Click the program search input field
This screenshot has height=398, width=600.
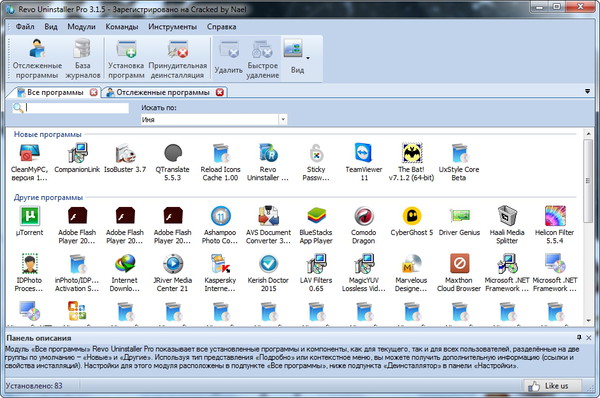tap(77, 108)
